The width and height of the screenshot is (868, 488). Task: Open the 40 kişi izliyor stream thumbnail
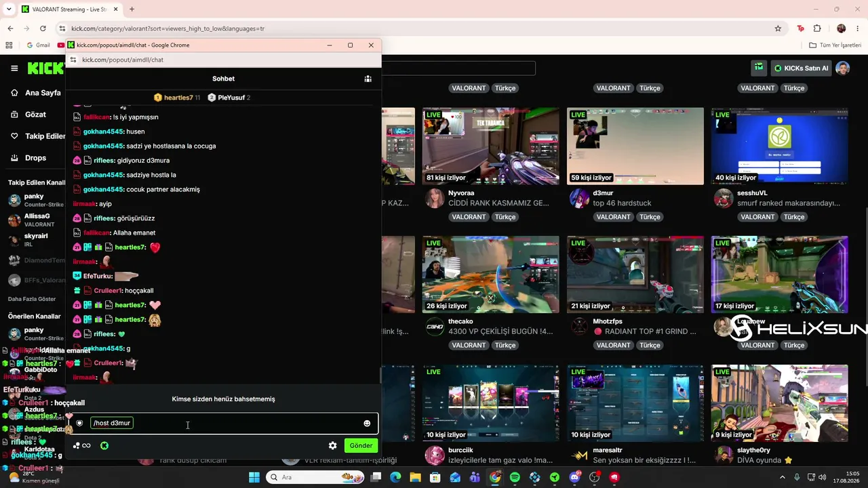pyautogui.click(x=780, y=146)
